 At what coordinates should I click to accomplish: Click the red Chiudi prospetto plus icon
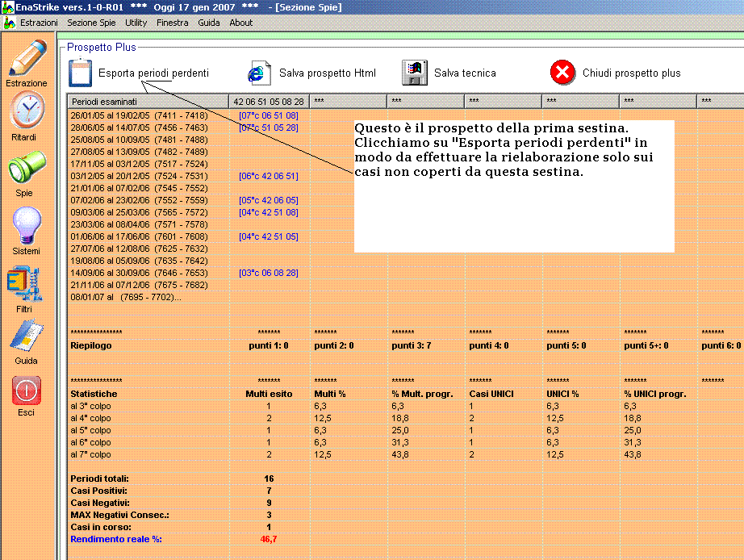coord(562,73)
